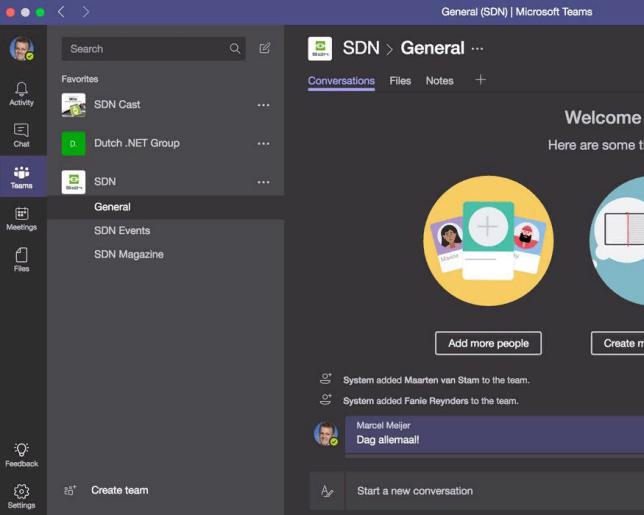Image resolution: width=644 pixels, height=515 pixels.
Task: Click the Add more people button
Action: (x=488, y=343)
